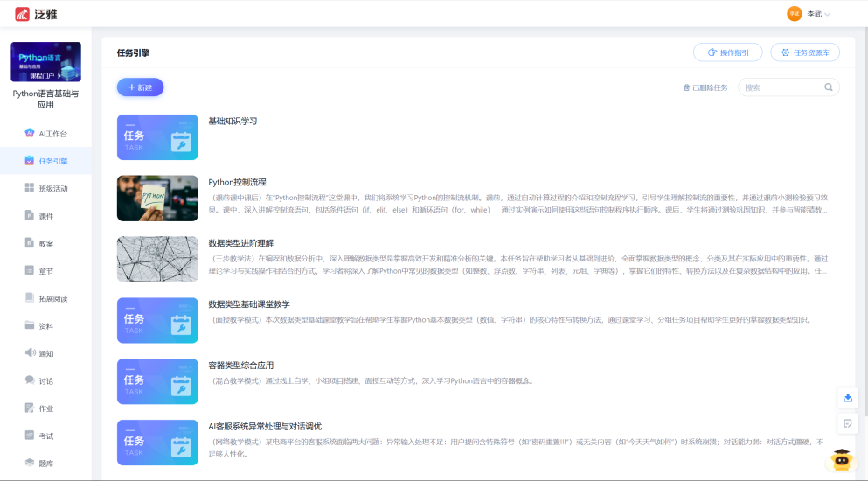Focus the 搜索 input field
The image size is (868, 481).
[788, 87]
